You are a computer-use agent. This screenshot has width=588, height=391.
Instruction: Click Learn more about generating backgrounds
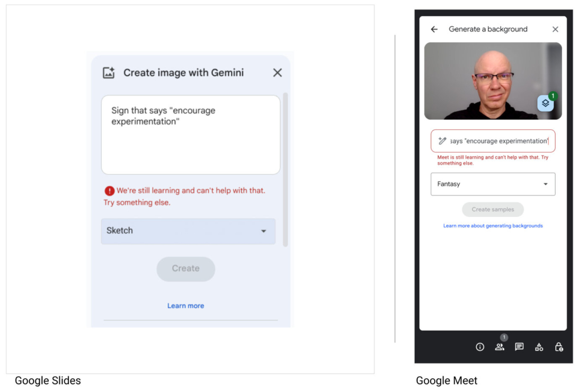click(493, 225)
